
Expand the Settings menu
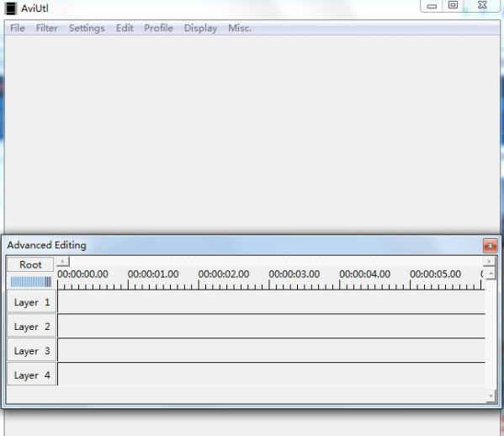(x=87, y=28)
